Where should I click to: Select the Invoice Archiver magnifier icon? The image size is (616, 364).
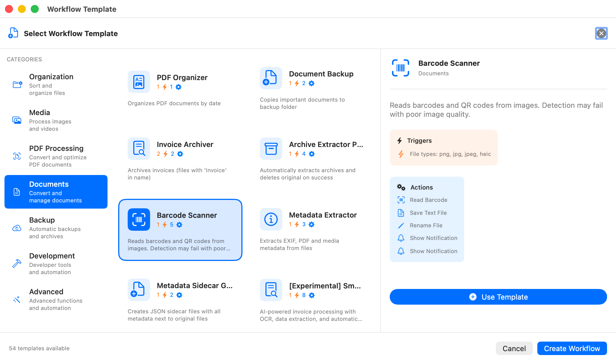click(x=139, y=149)
